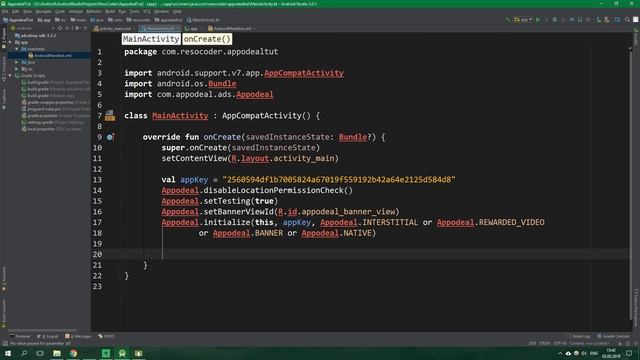Open the Code menu

(x=60, y=11)
